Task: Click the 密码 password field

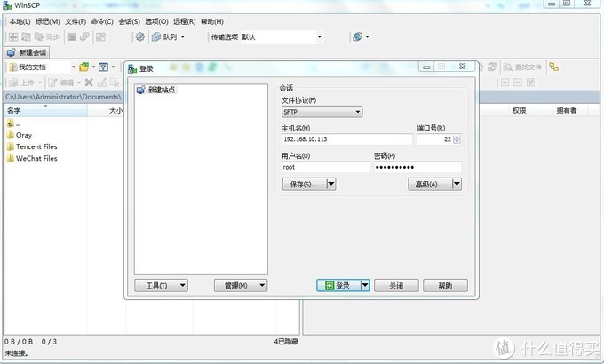Action: pyautogui.click(x=417, y=167)
